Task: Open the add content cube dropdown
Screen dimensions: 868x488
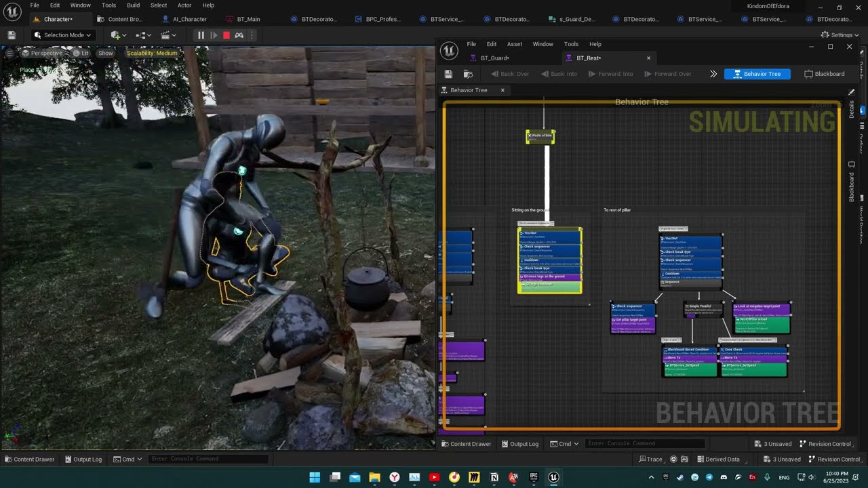Action: point(119,35)
